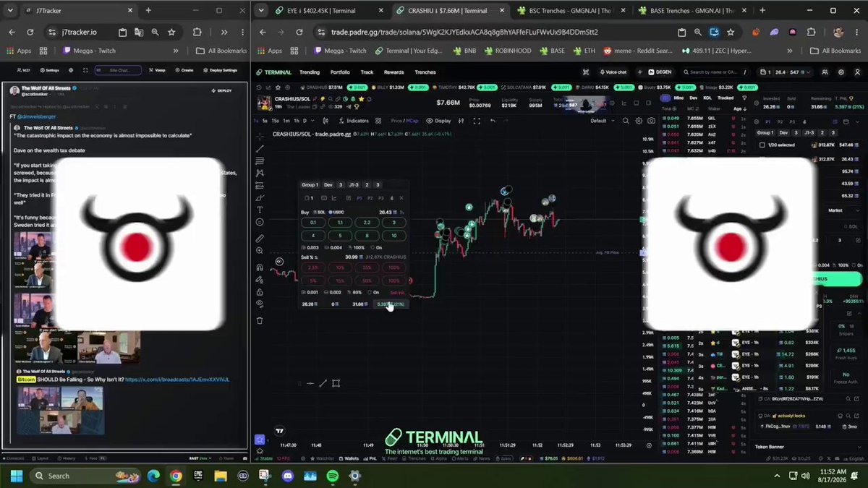The width and height of the screenshot is (868, 488).
Task: Open Terminal header settings gear
Action: pyautogui.click(x=841, y=72)
